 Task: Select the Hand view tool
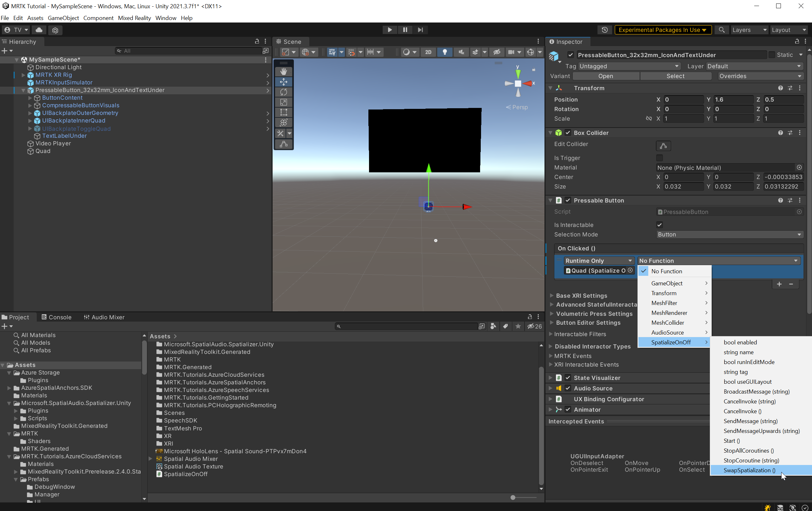click(284, 72)
